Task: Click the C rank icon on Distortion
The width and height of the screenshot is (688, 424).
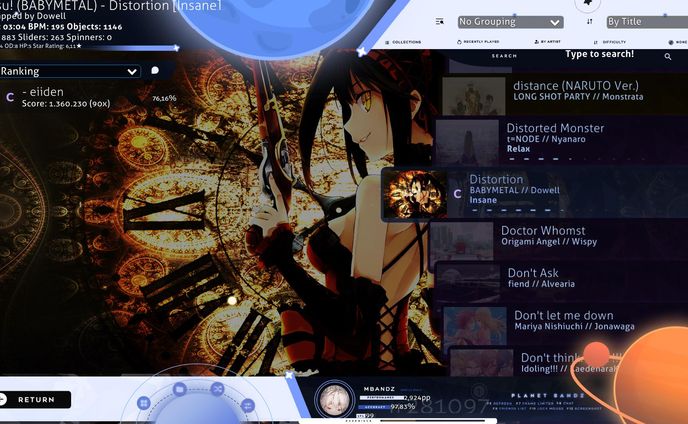Action: (x=457, y=194)
